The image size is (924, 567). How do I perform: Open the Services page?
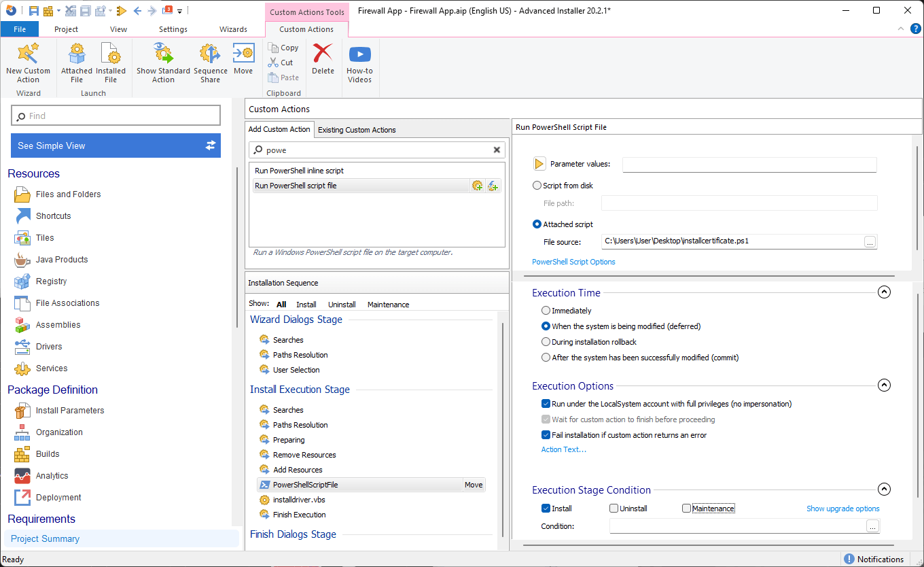[52, 368]
